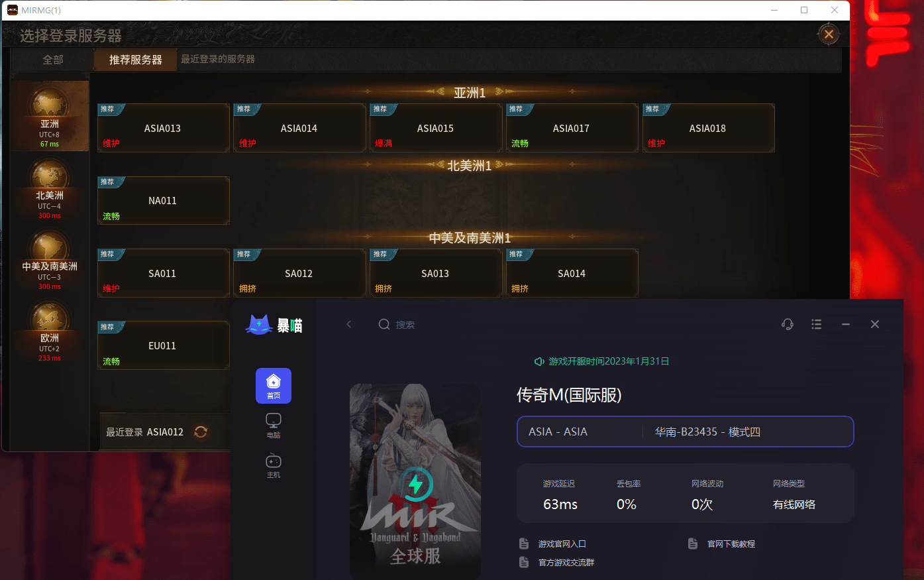The height and width of the screenshot is (580, 924).
Task: Choose server SA014
Action: tap(572, 273)
